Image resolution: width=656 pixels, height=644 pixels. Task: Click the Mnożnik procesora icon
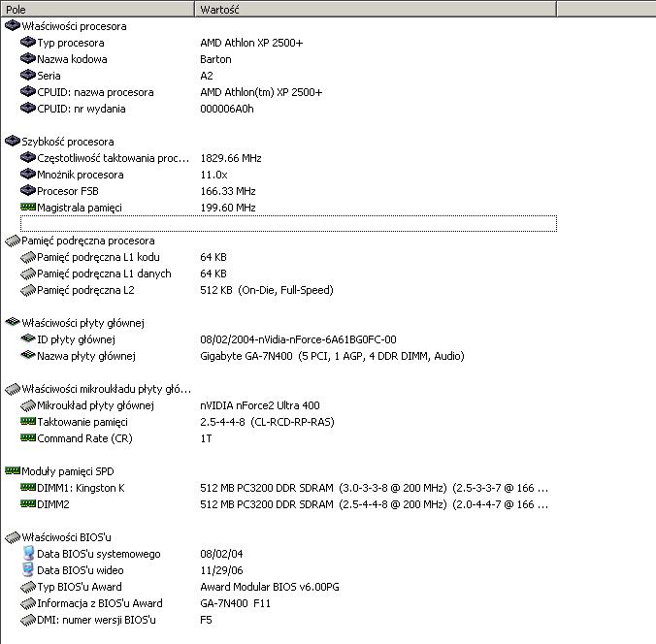click(27, 174)
